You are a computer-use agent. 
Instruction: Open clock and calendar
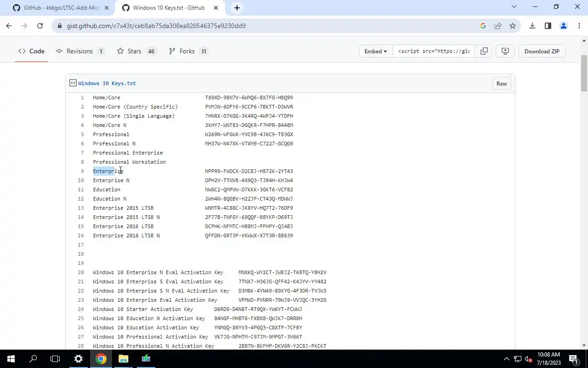548,359
